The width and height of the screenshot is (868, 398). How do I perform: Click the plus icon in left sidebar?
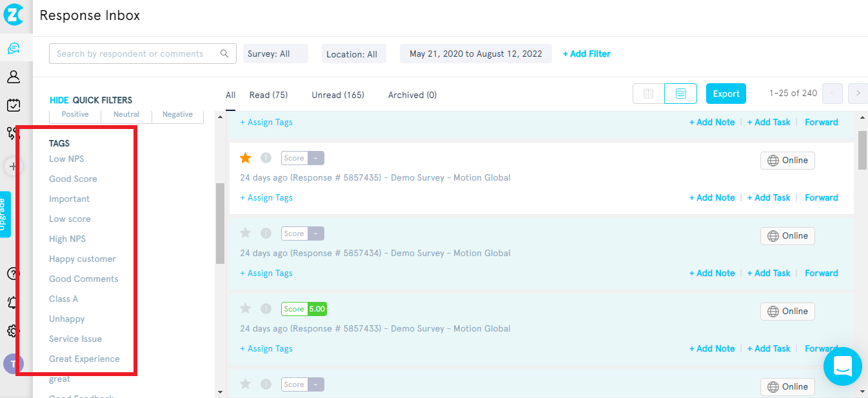(x=13, y=166)
